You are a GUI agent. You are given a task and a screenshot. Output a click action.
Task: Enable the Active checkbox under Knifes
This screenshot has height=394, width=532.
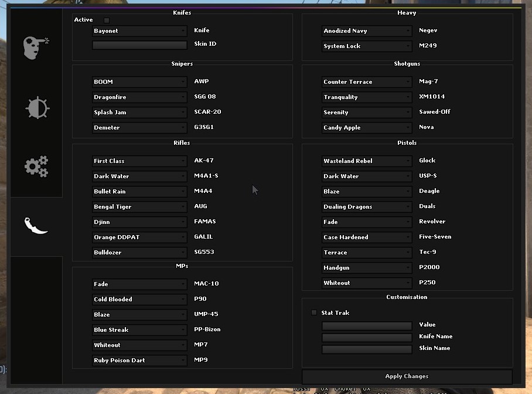point(107,20)
